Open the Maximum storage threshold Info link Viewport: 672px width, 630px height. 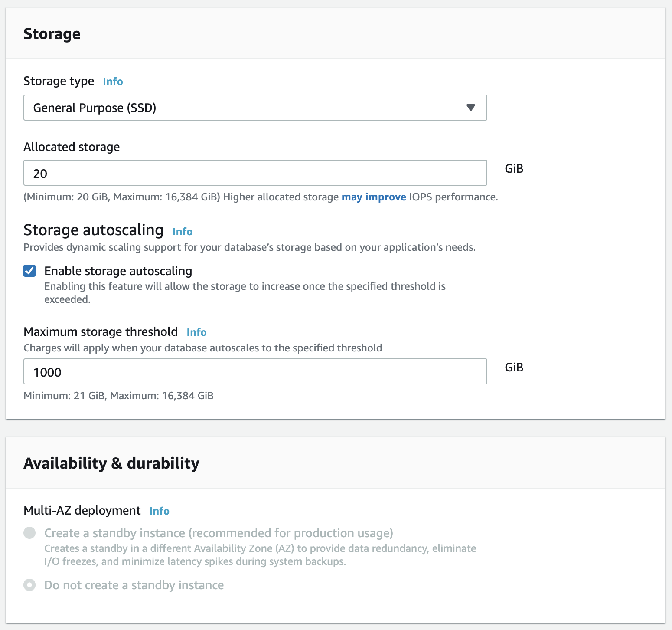click(x=196, y=332)
